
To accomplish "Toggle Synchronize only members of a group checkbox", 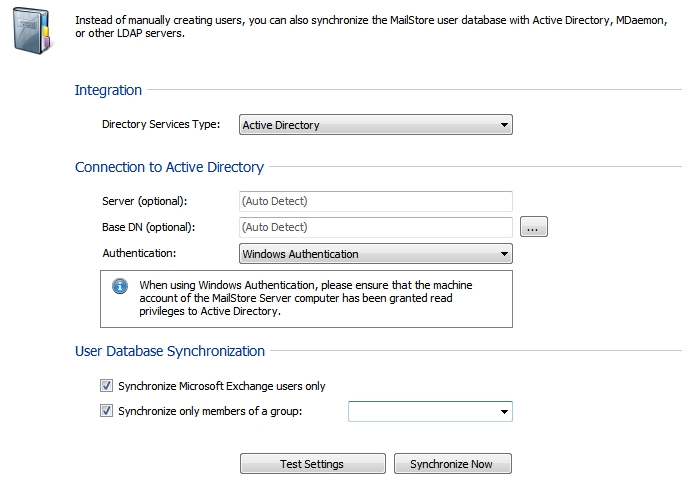I will 106,411.
